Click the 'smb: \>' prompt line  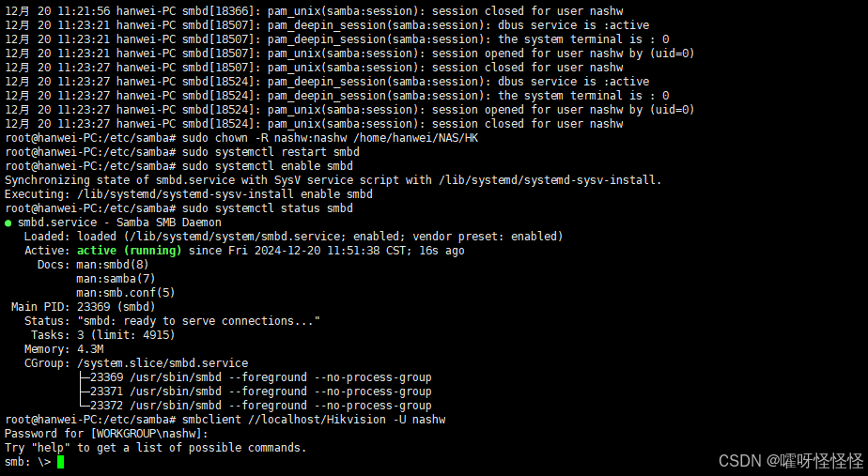click(x=27, y=462)
